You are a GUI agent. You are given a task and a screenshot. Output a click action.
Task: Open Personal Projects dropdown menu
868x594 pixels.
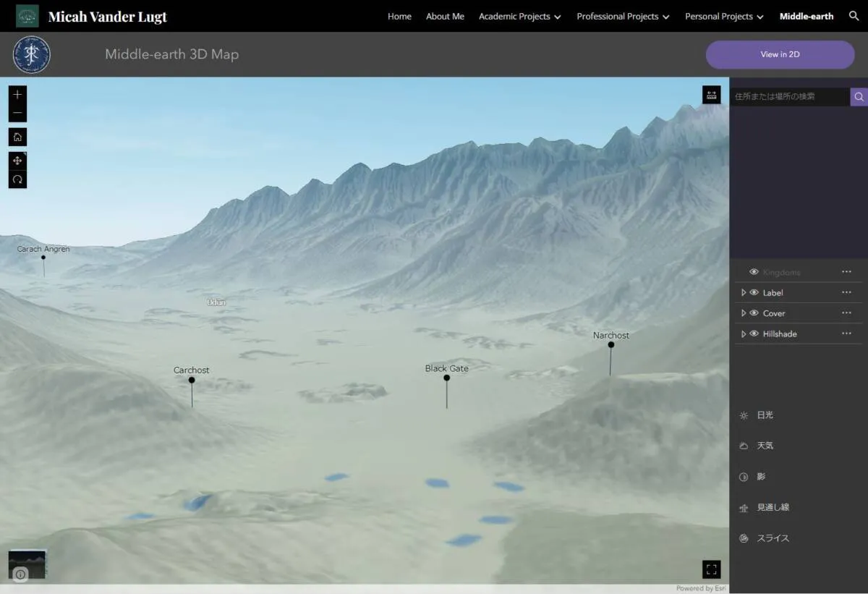coord(724,16)
